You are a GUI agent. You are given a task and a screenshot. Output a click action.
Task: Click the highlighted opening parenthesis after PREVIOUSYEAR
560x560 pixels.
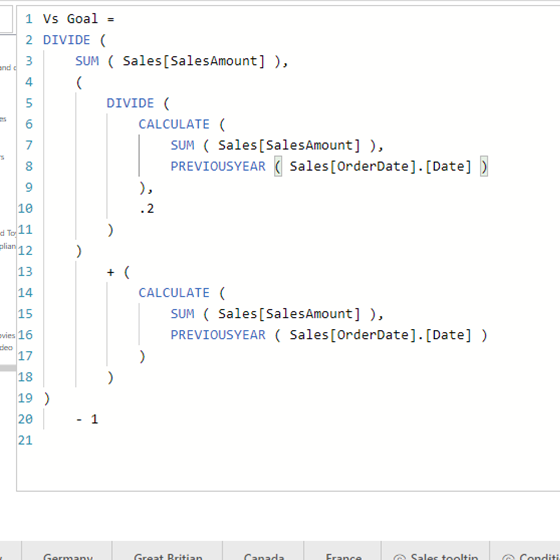(x=278, y=166)
